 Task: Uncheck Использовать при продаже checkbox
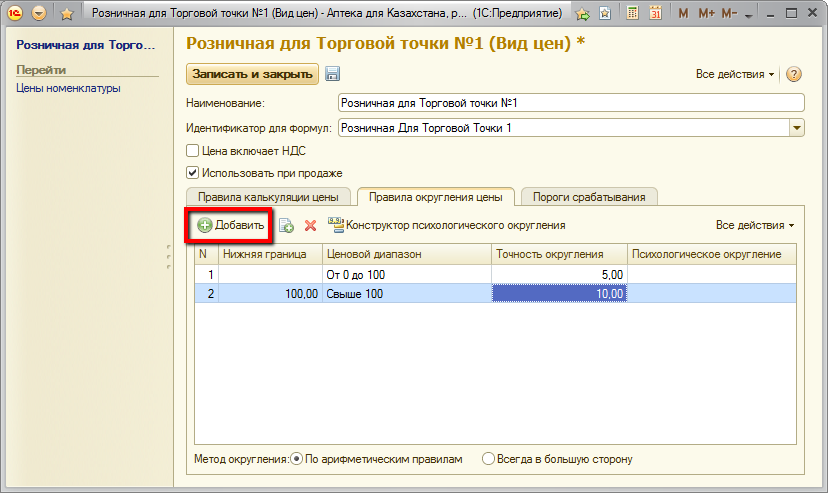point(193,172)
